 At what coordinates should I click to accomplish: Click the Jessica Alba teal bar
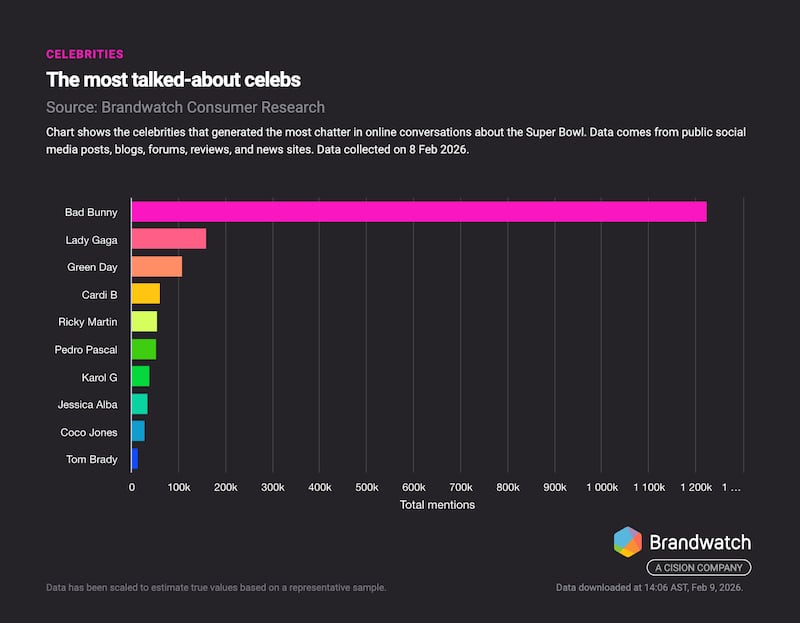tap(139, 405)
